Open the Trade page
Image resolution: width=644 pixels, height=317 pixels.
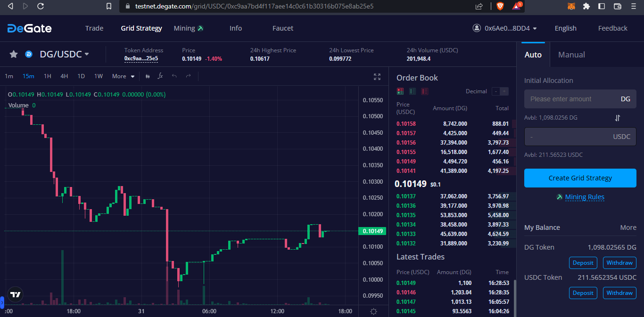pos(94,28)
